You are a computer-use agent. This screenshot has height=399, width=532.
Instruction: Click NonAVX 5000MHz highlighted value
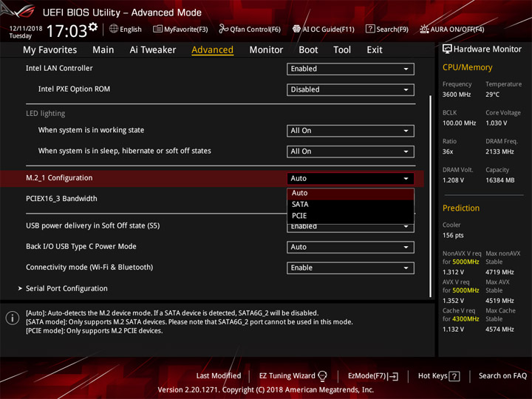tap(465, 262)
